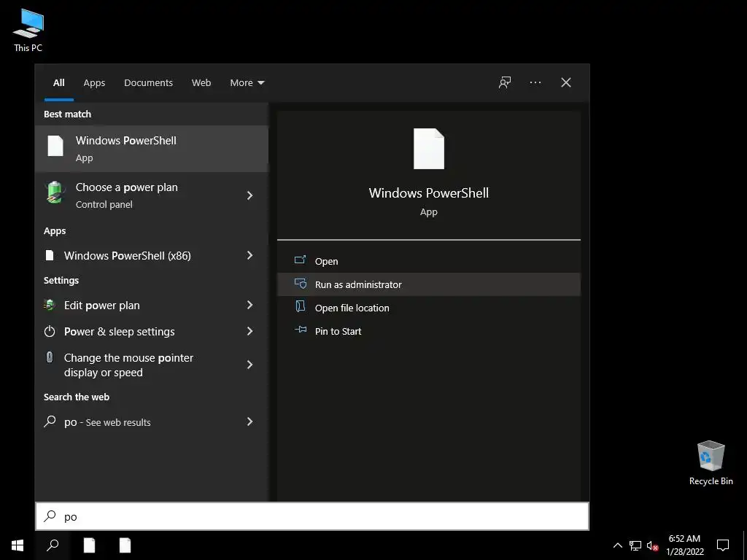Viewport: 747px width, 560px height.
Task: Click the magnifier icon in the search box
Action: click(x=50, y=516)
